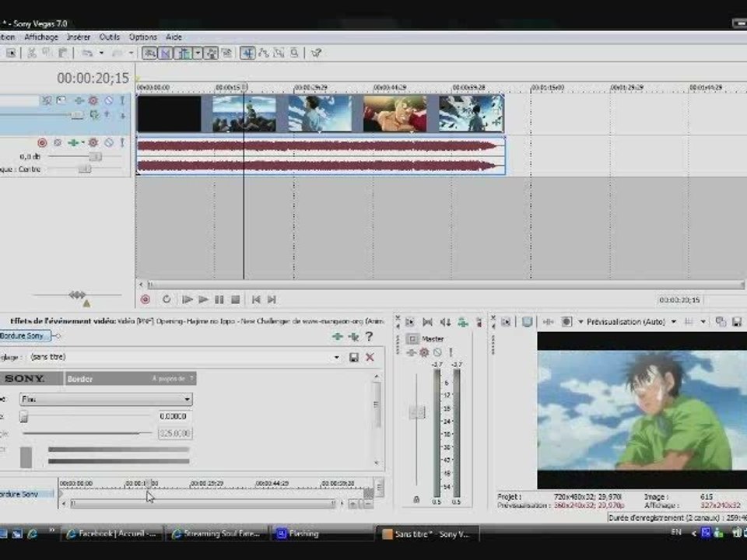747x560 pixels.
Task: Click the timeline horizontal scrollbar
Action: 445,285
